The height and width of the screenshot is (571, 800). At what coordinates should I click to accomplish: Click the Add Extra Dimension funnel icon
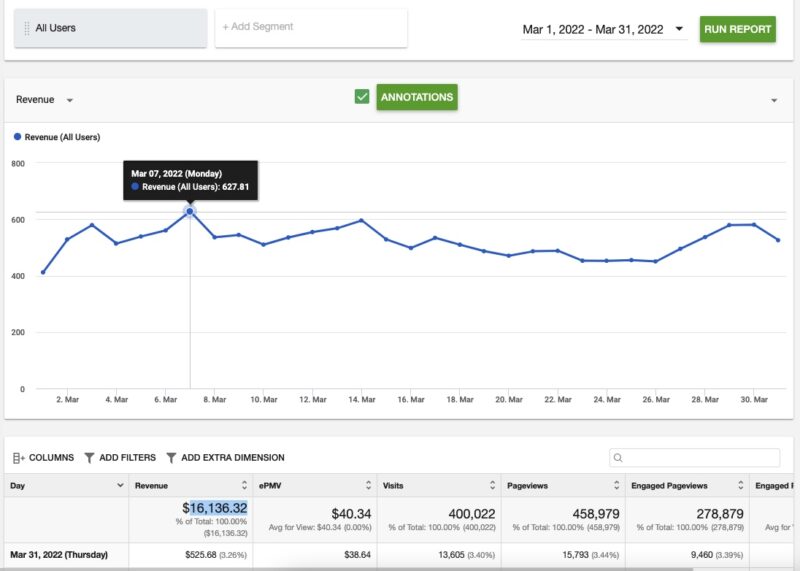(x=171, y=458)
